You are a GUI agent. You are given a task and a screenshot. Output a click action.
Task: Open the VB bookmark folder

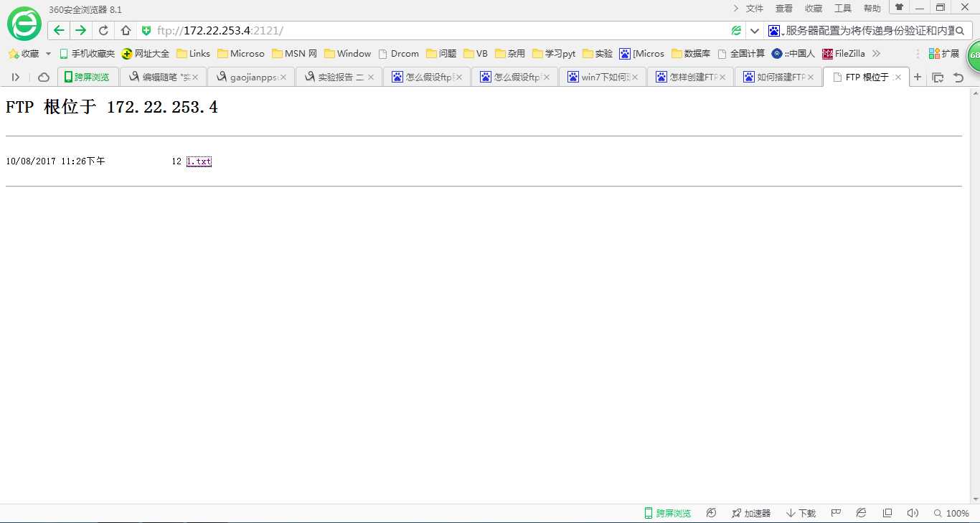click(x=476, y=54)
